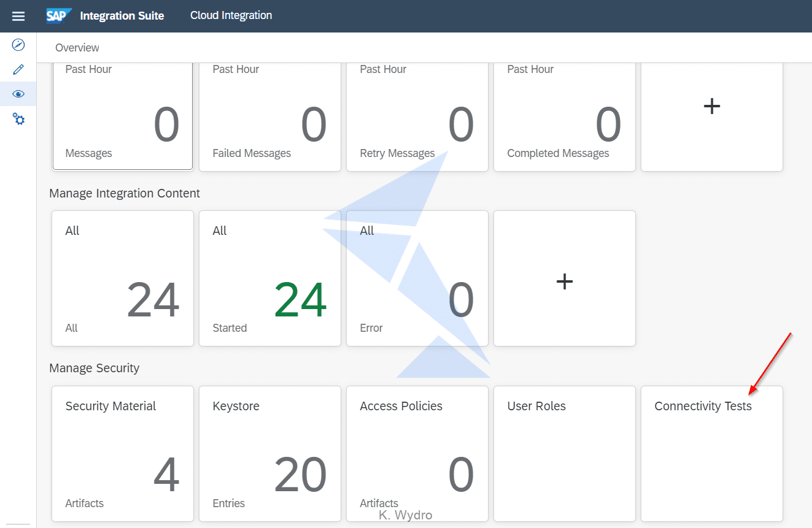Open the Connectivity Tests tile
812x528 pixels.
tap(712, 454)
